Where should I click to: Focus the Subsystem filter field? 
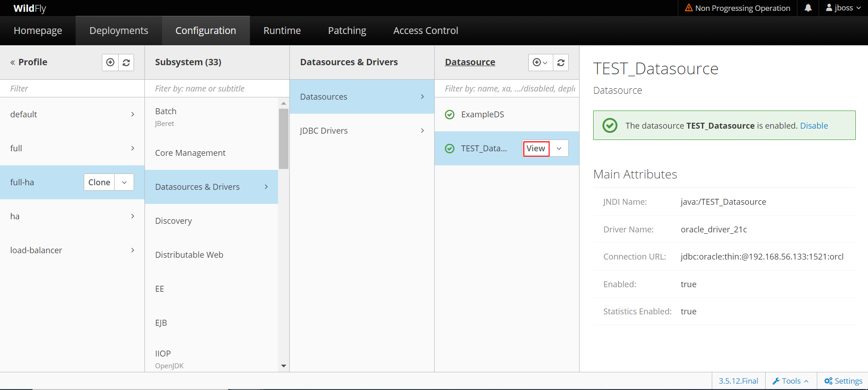(217, 88)
